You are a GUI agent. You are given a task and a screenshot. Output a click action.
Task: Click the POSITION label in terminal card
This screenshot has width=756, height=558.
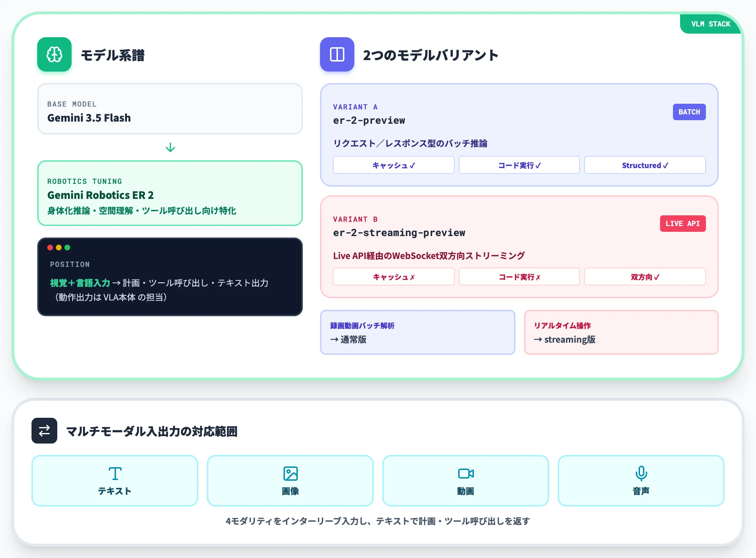point(70,264)
